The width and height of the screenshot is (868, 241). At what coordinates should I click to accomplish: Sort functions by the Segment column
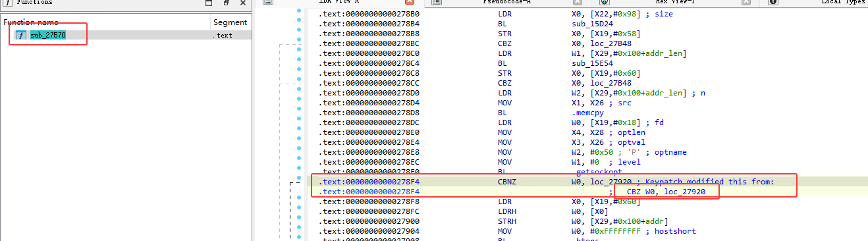[x=230, y=22]
